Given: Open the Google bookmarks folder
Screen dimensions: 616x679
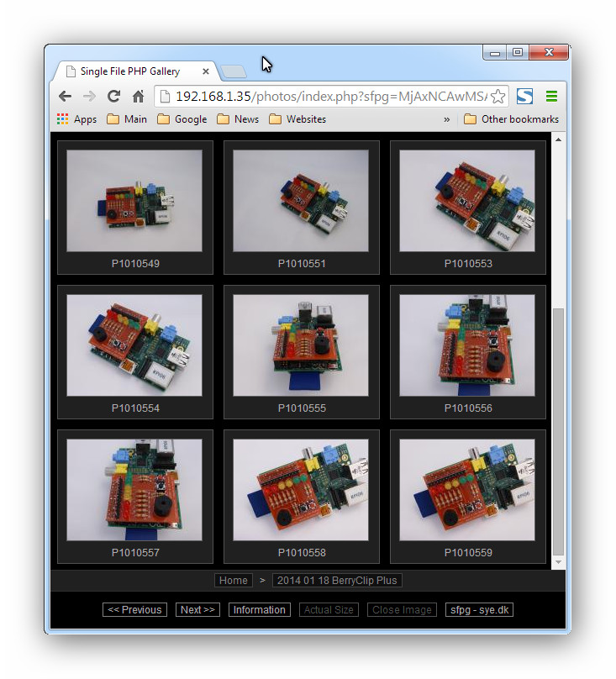Looking at the screenshot, I should point(182,119).
